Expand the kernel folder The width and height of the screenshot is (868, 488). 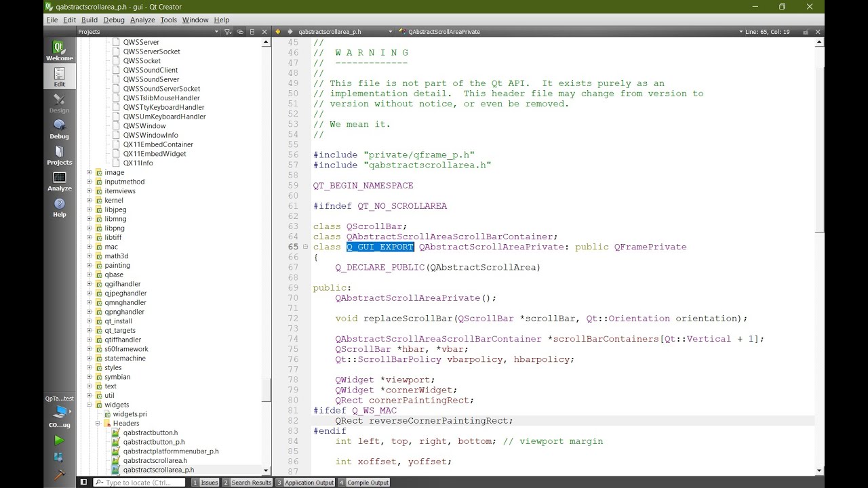(89, 201)
